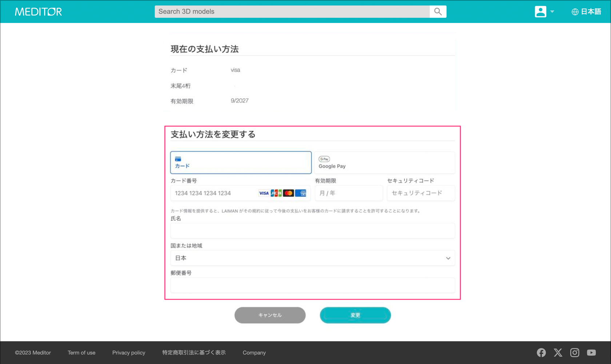Click the 月 / 年 expiry field
This screenshot has width=611, height=364.
coord(348,193)
